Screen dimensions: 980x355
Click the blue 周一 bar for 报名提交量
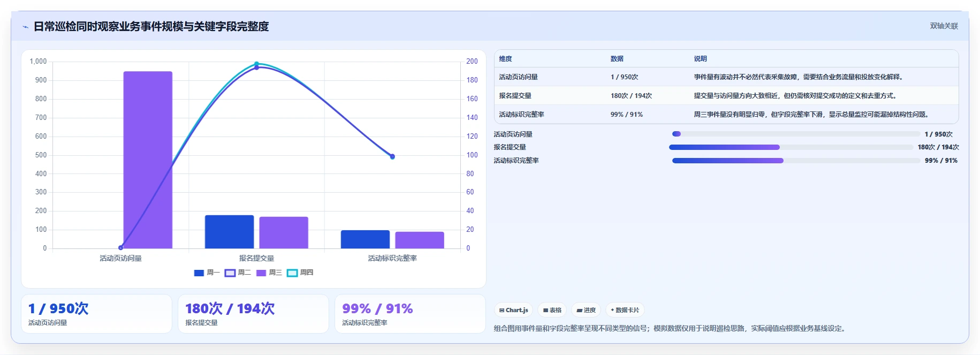229,232
